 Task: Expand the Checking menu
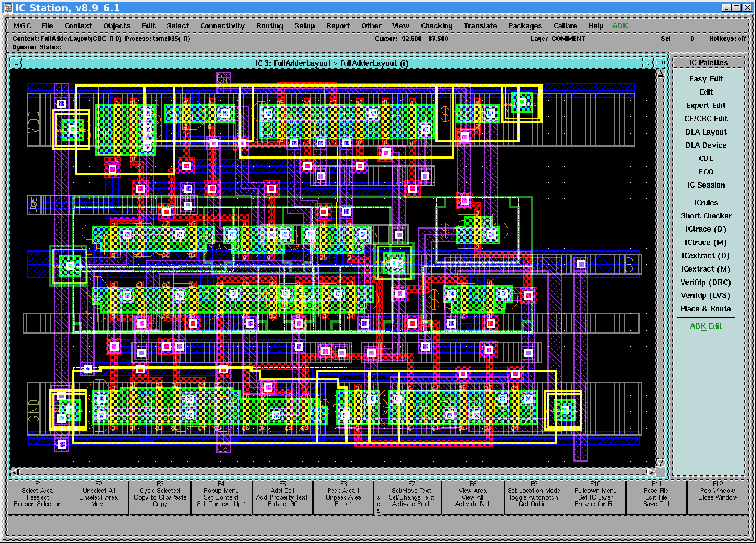[x=436, y=26]
